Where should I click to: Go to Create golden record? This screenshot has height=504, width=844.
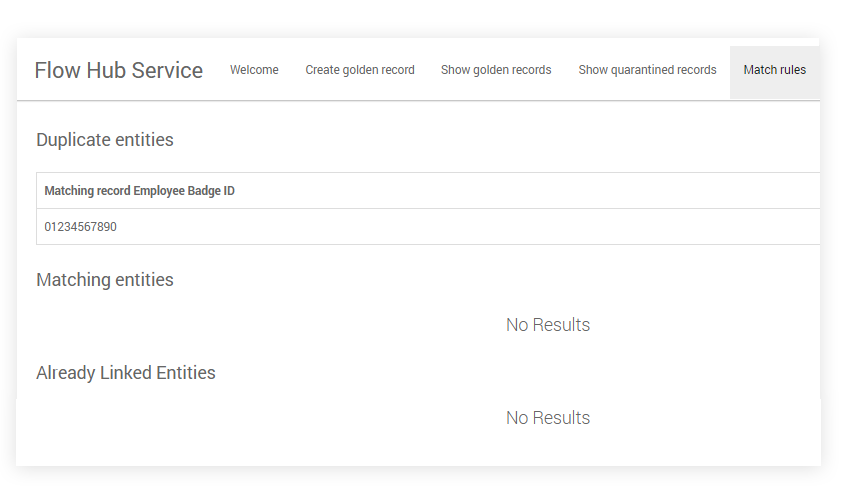pyautogui.click(x=360, y=70)
